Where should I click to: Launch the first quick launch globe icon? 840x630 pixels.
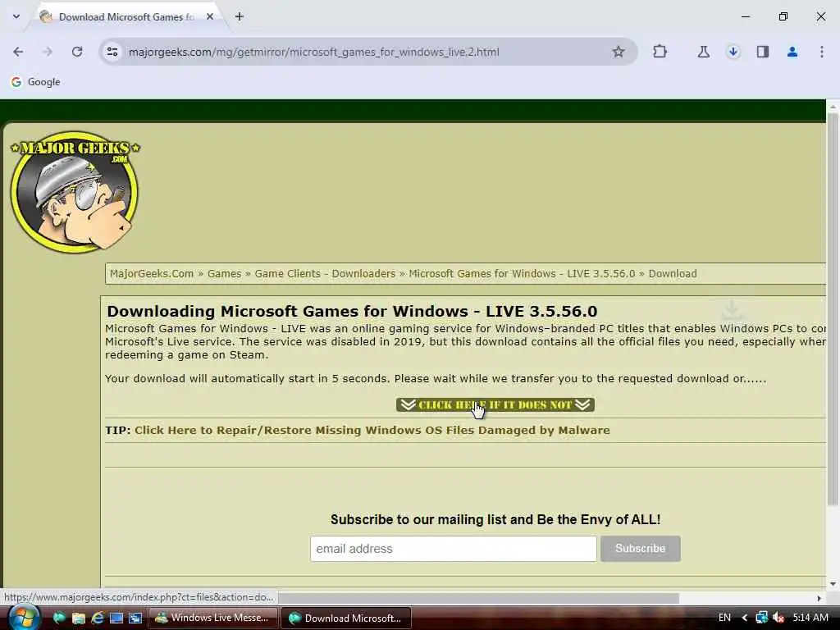[59, 618]
